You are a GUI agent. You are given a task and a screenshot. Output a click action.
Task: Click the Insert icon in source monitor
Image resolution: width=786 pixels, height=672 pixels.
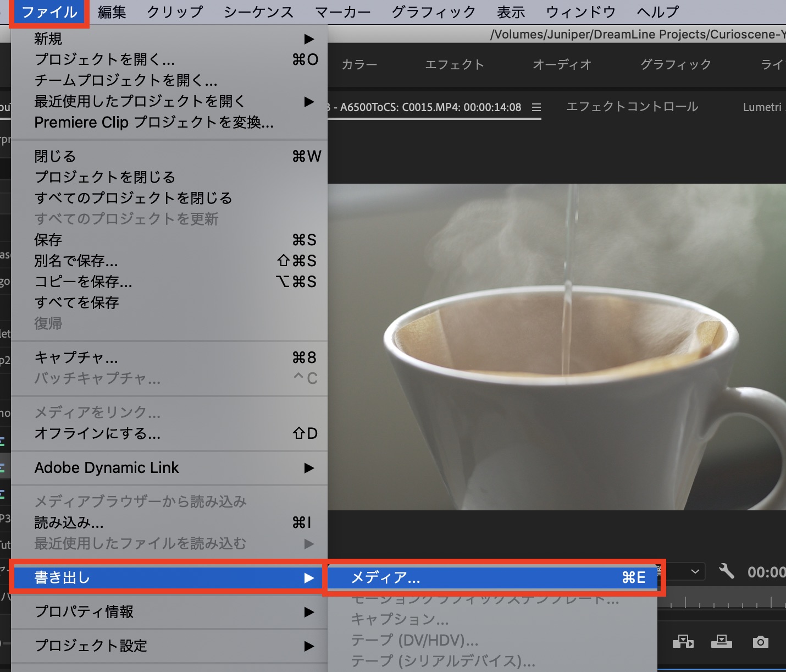(683, 641)
